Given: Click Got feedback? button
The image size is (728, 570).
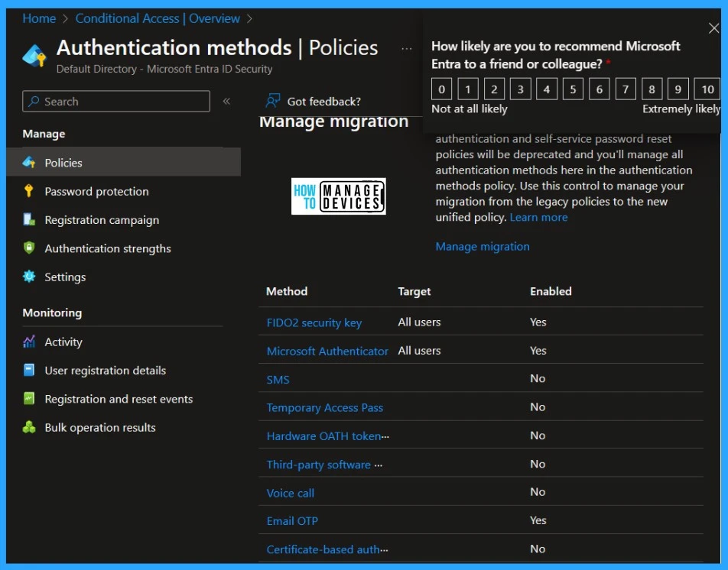Looking at the screenshot, I should 314,101.
